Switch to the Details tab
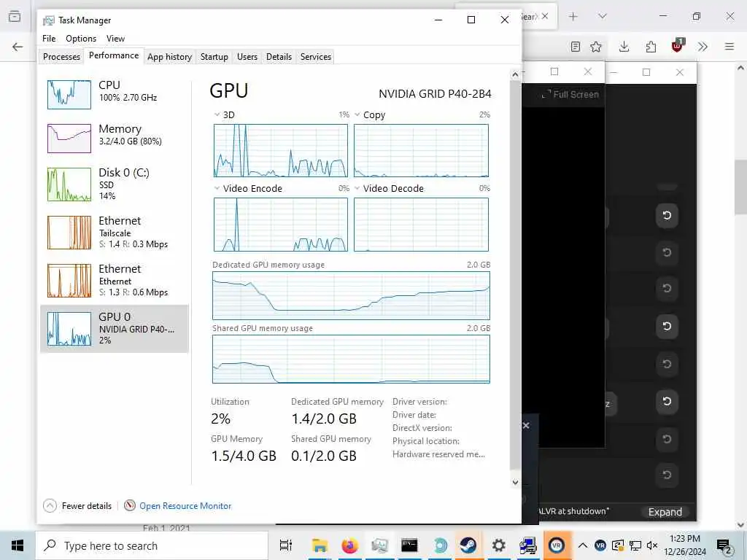This screenshot has height=560, width=747. pos(279,57)
